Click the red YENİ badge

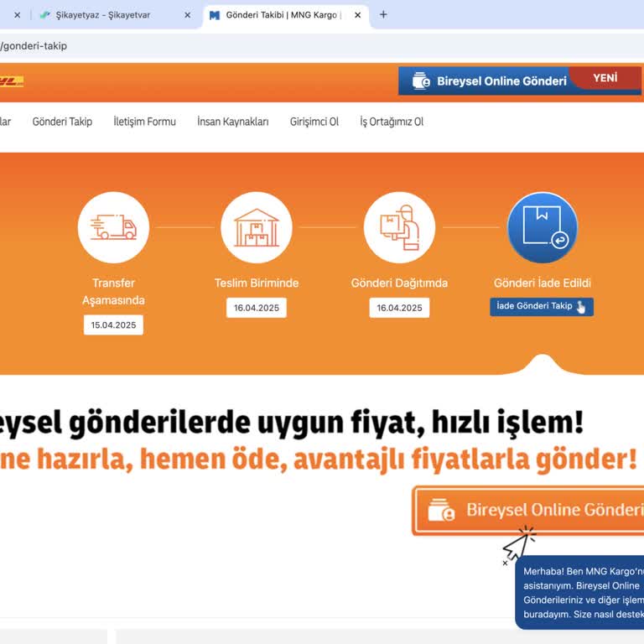click(x=605, y=78)
